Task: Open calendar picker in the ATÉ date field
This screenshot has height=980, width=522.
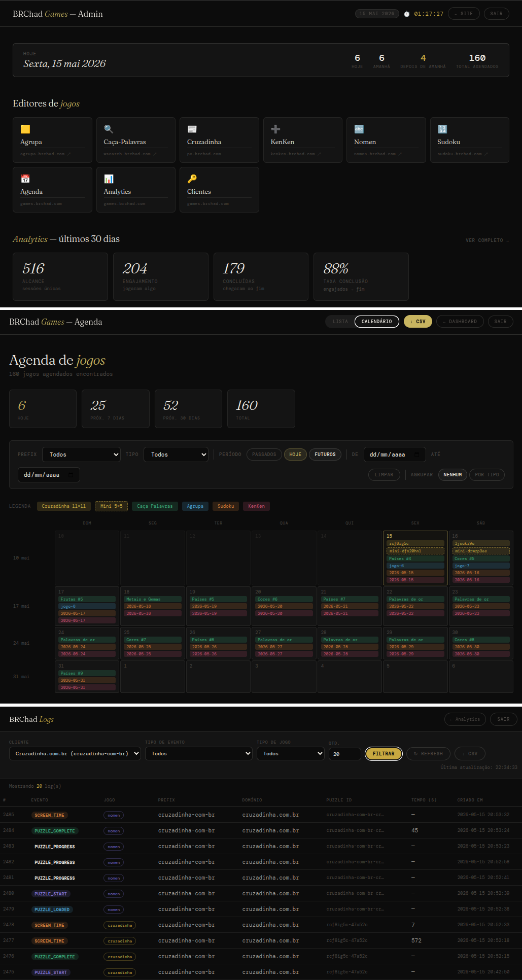Action: pos(71,475)
